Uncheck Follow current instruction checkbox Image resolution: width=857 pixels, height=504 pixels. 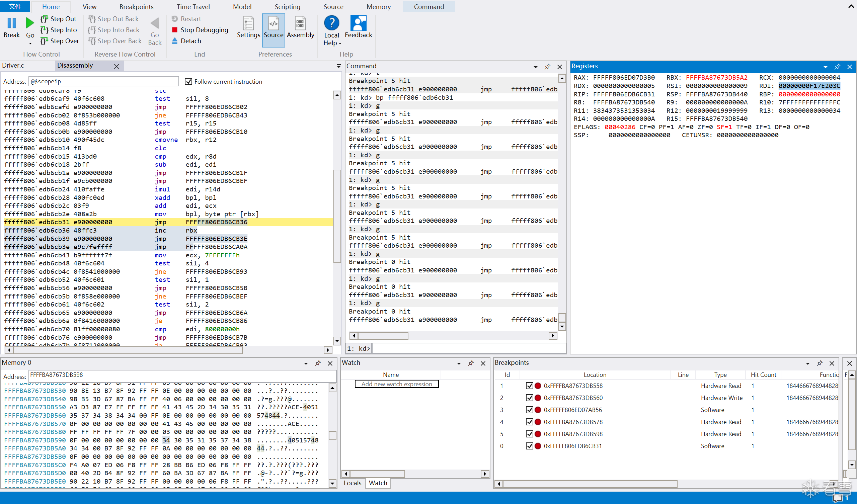[x=188, y=81]
